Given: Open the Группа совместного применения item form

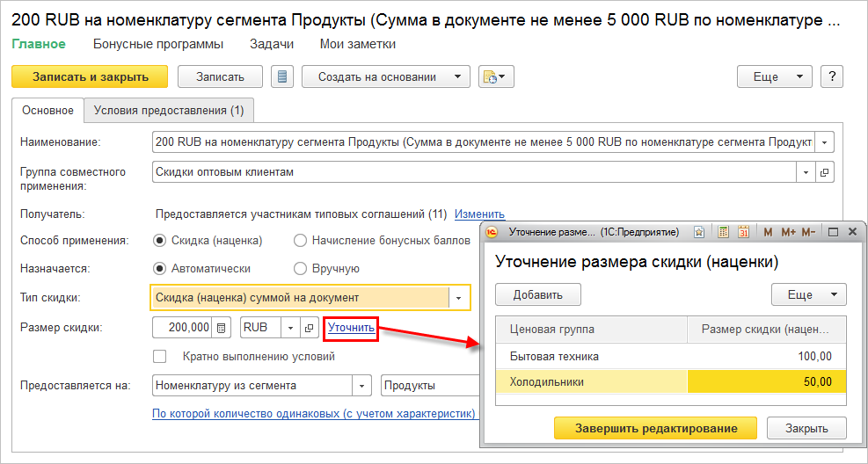Looking at the screenshot, I should coord(825,172).
